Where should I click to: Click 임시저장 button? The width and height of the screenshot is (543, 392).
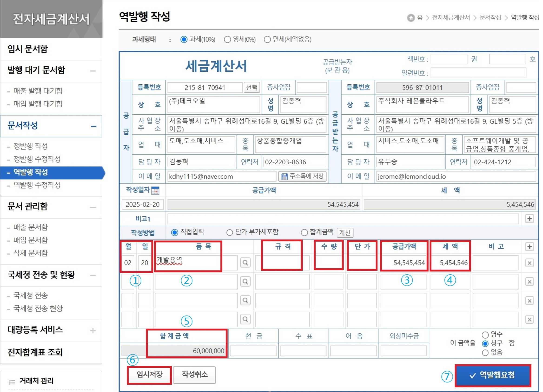click(149, 375)
